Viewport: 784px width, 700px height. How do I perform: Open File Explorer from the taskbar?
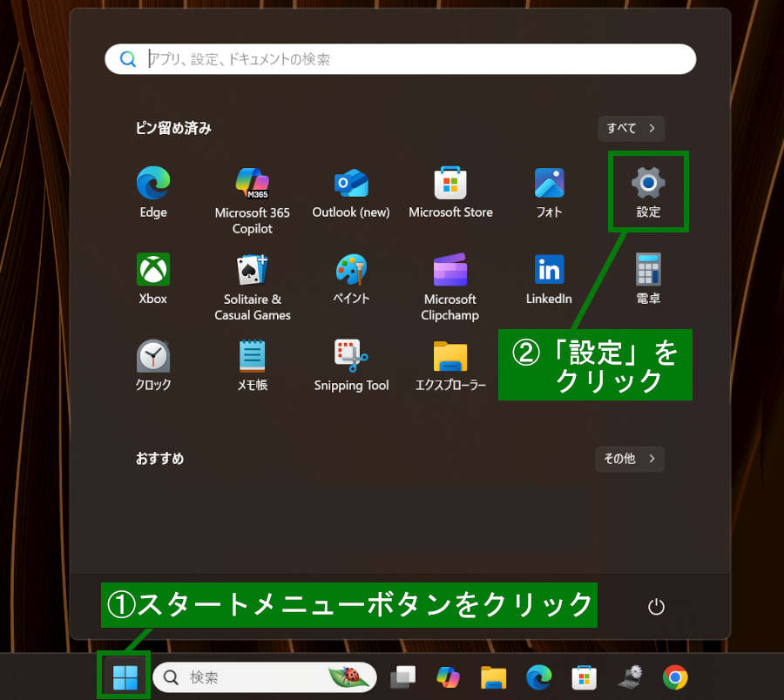point(494,677)
